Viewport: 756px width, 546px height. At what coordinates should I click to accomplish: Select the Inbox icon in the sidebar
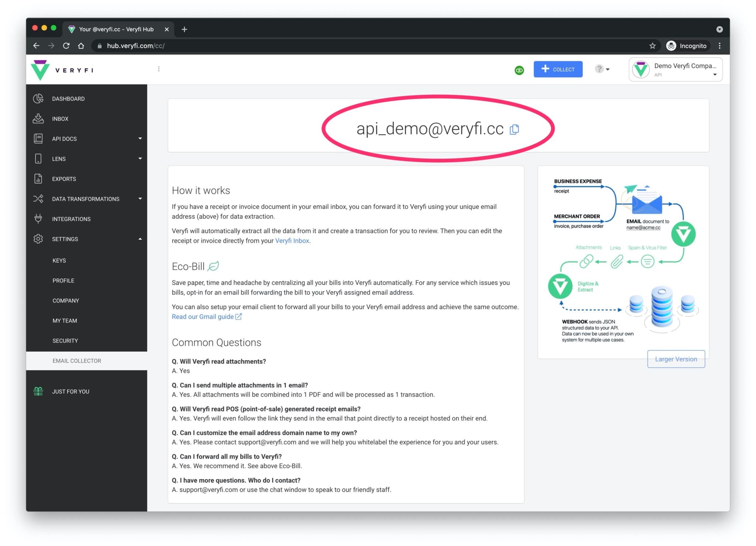(38, 119)
